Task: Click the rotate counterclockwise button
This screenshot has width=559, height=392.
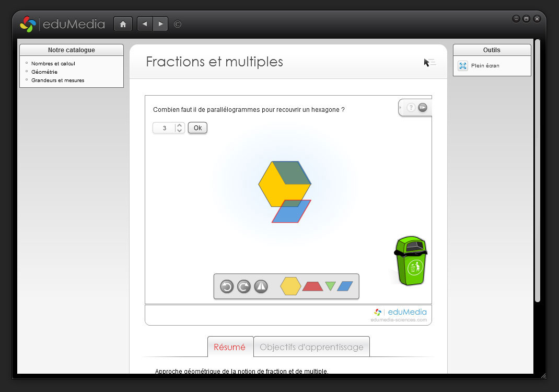Action: click(227, 286)
